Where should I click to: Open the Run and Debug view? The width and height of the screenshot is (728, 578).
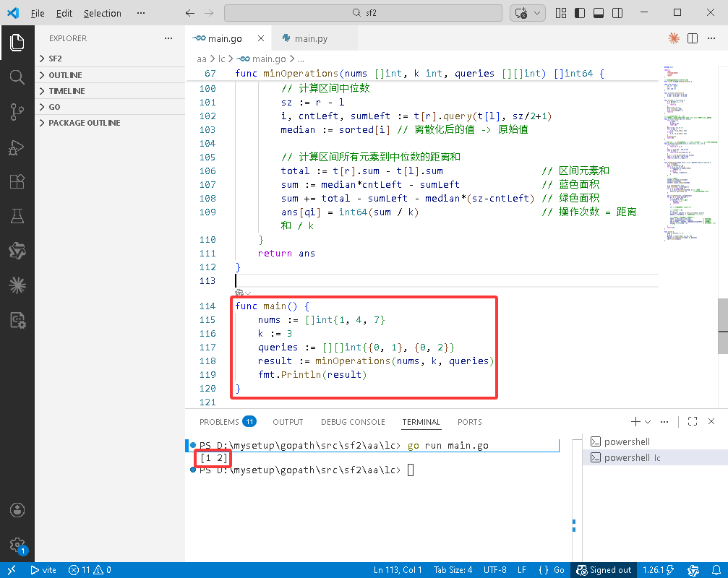[17, 147]
